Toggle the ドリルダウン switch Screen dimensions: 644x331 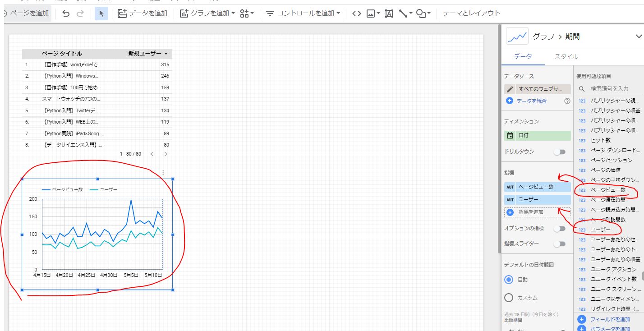click(559, 152)
